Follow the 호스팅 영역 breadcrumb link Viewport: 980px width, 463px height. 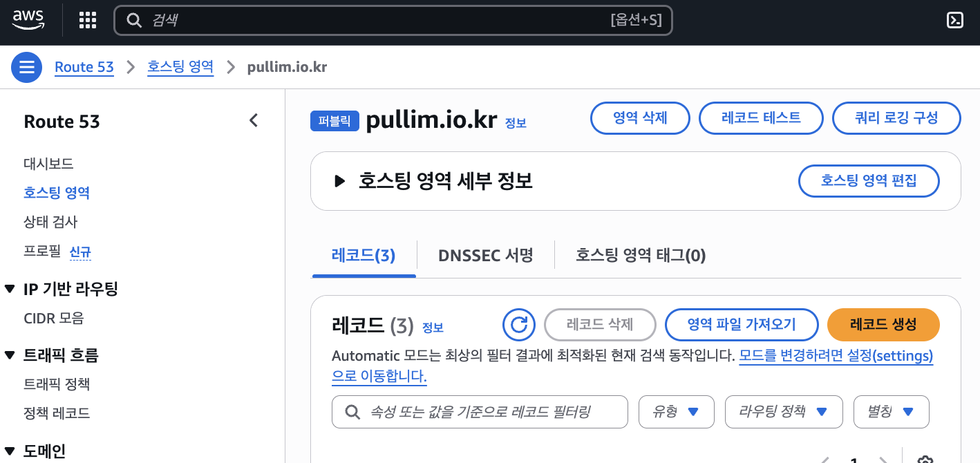pyautogui.click(x=180, y=67)
